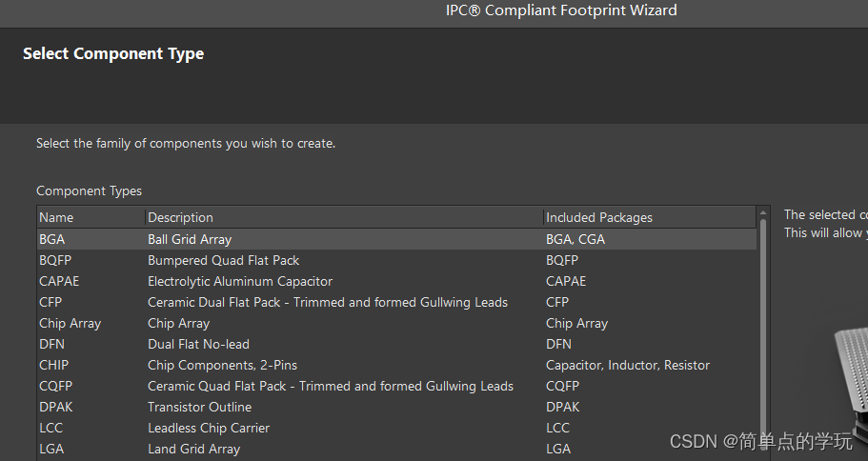
Task: Click the selected component description text at right
Action: pos(825,224)
